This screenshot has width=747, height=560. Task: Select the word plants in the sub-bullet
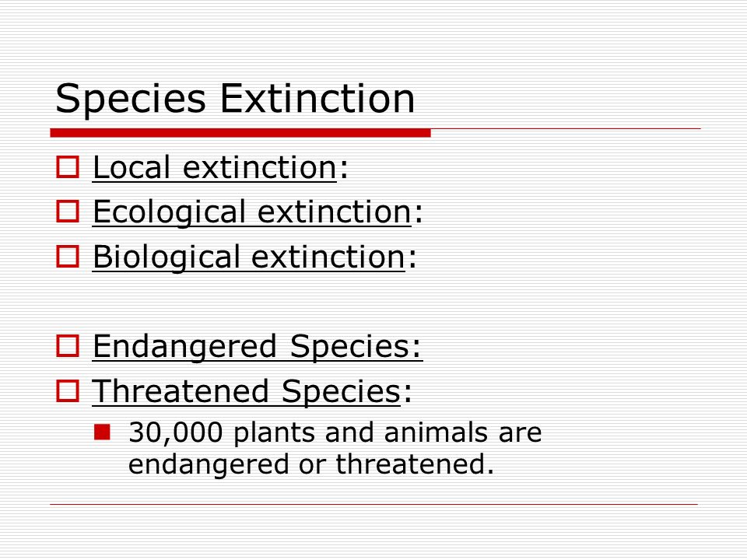275,434
